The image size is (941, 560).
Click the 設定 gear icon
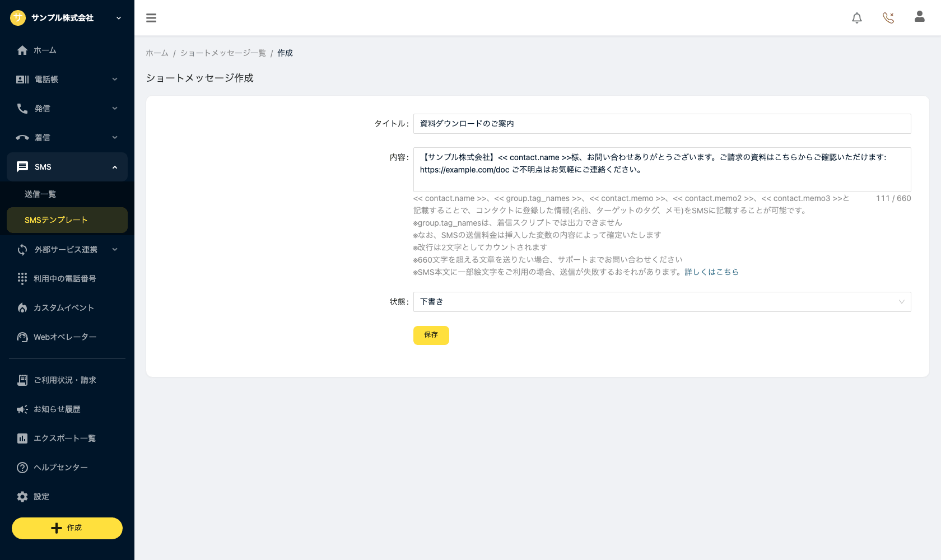pyautogui.click(x=22, y=497)
